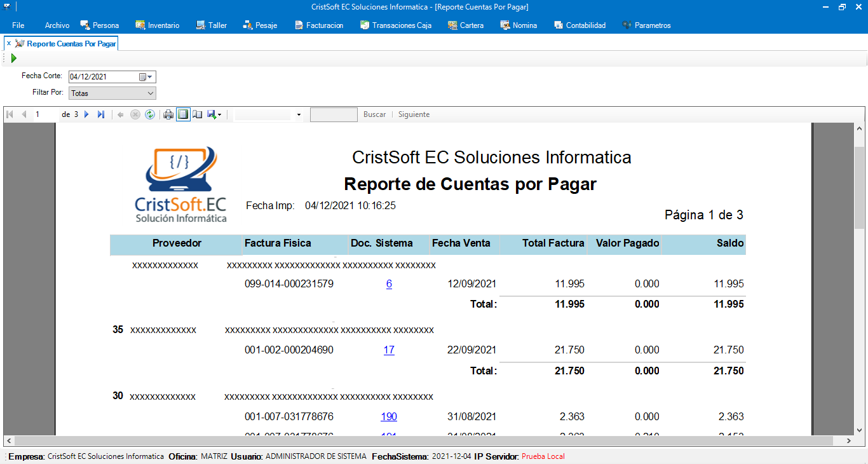Refresh the report
The height and width of the screenshot is (464, 868).
coord(150,114)
